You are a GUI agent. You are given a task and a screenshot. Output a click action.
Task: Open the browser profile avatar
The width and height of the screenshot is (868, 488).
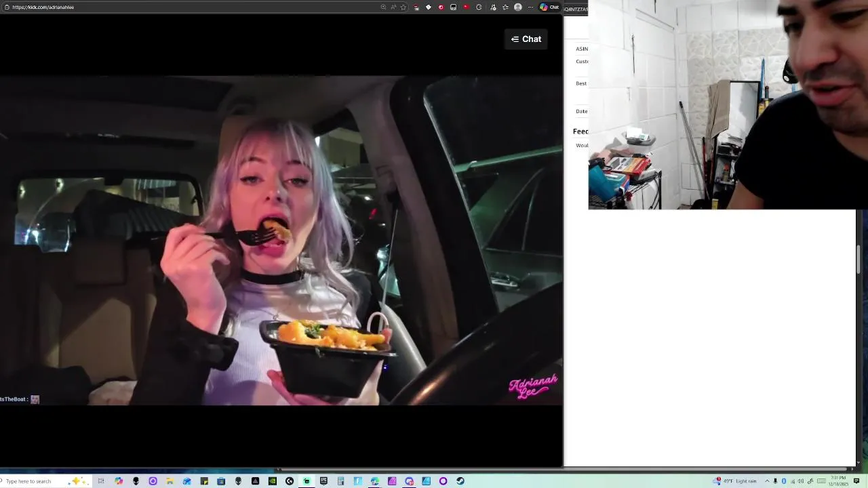(x=518, y=7)
